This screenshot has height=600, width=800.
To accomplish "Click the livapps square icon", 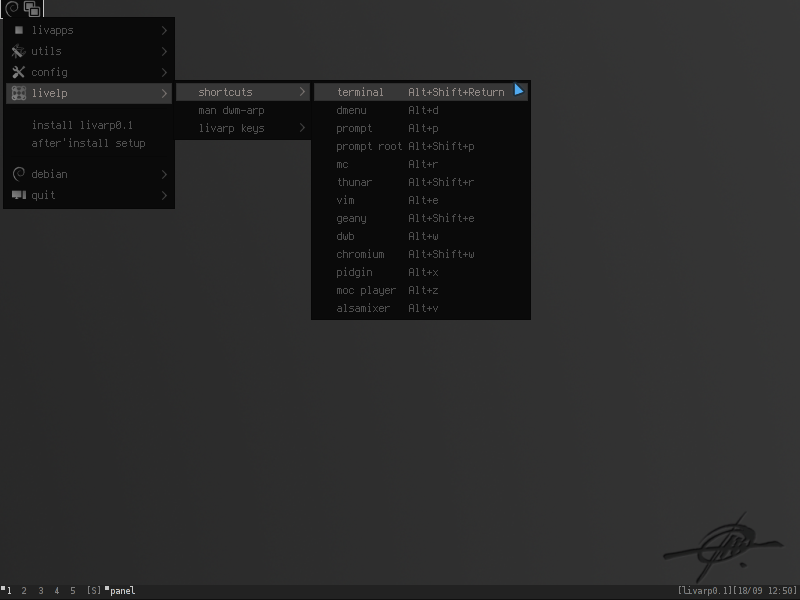I will [19, 30].
